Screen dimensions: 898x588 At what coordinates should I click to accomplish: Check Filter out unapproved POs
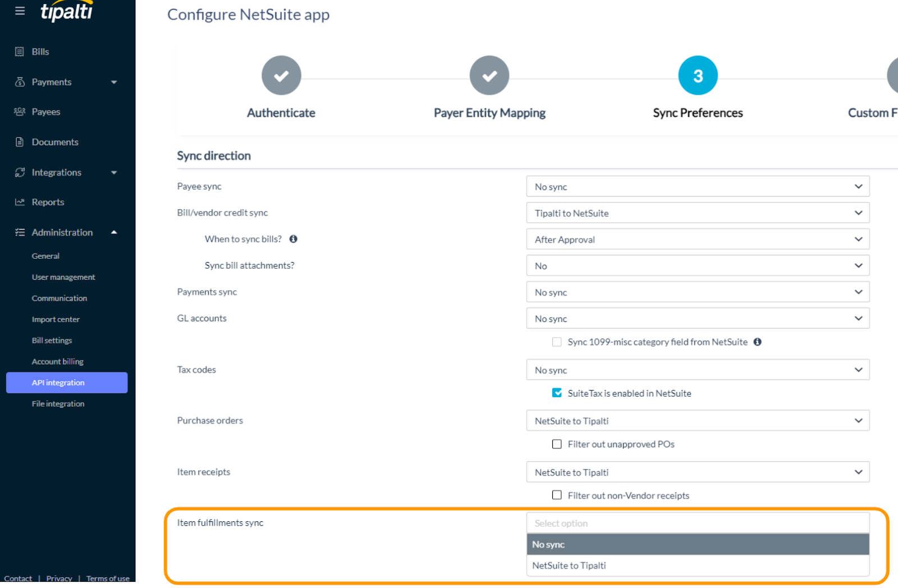(x=557, y=444)
